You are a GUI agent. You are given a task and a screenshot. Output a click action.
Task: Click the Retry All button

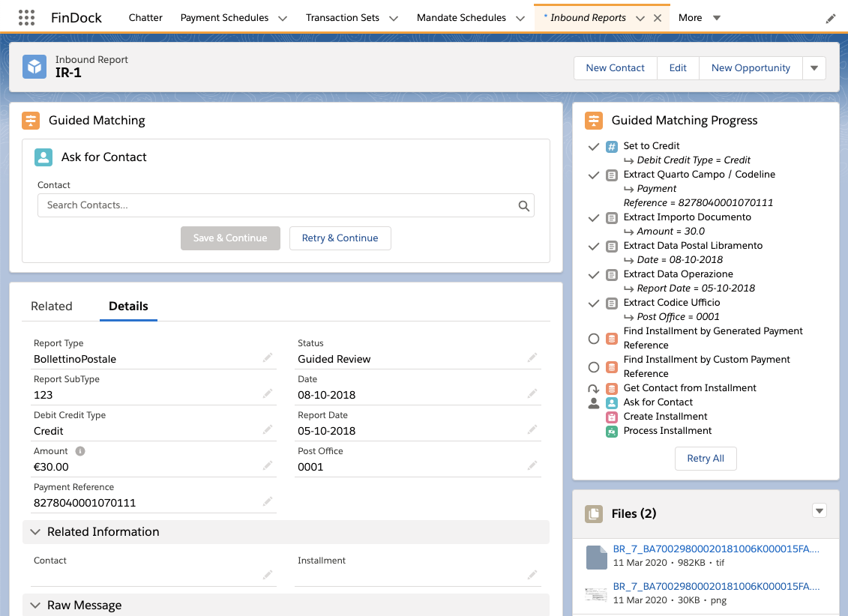[706, 458]
